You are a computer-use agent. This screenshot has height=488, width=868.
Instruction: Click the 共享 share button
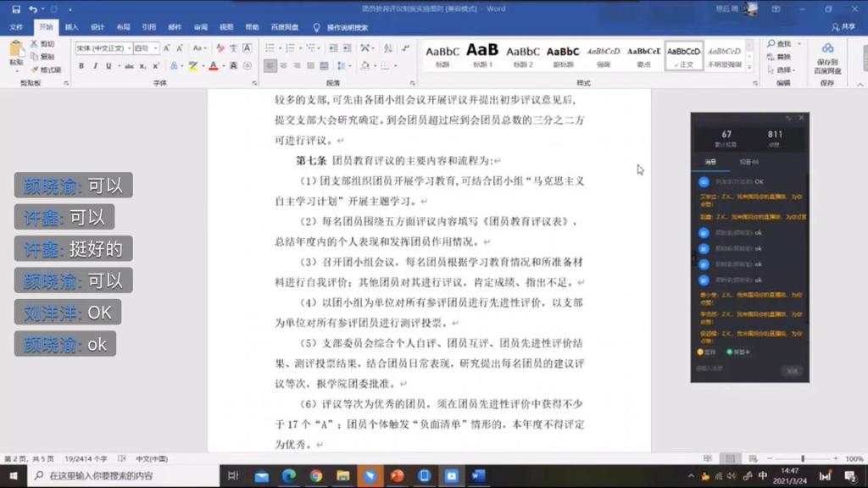(x=843, y=27)
